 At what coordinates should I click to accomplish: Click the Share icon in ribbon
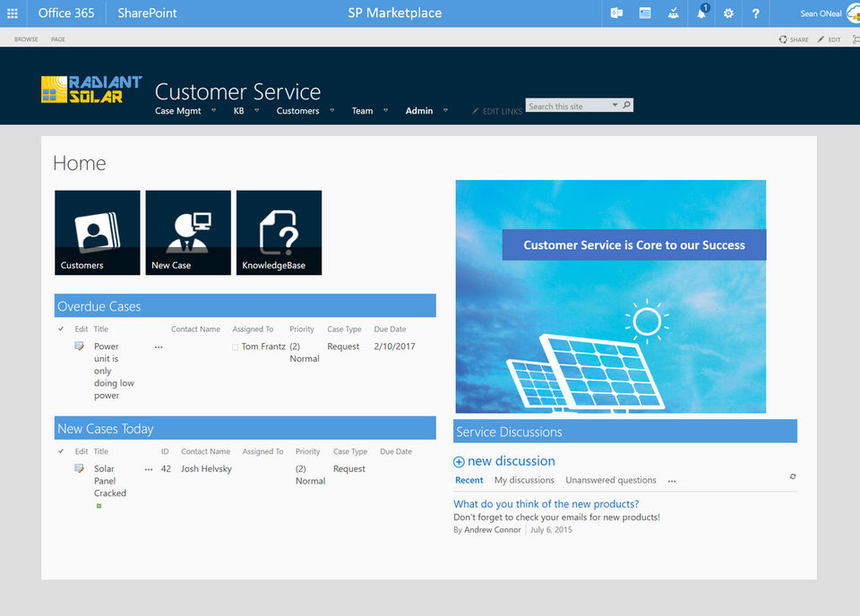pos(783,39)
